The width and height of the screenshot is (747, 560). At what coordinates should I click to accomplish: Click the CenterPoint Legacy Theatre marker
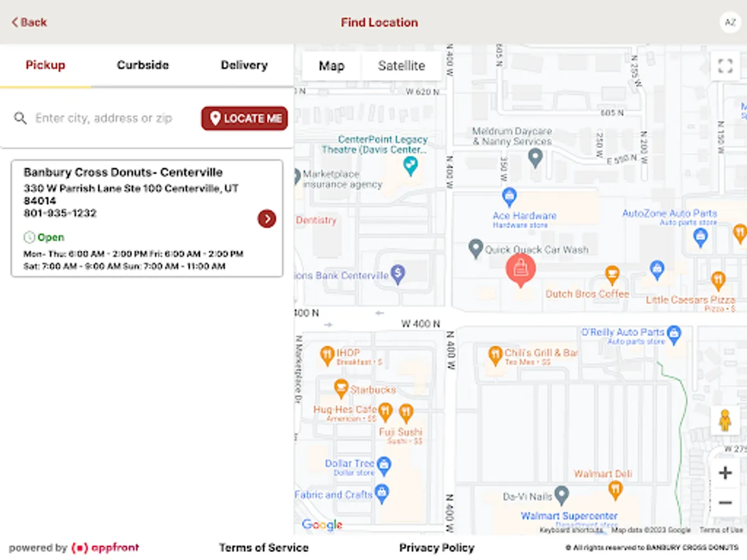pyautogui.click(x=410, y=165)
